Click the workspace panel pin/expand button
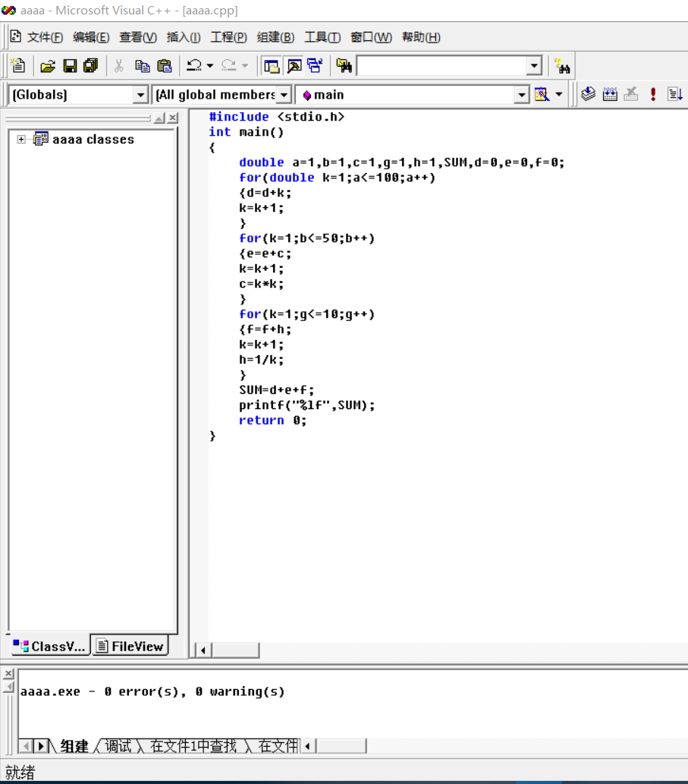Image resolution: width=688 pixels, height=784 pixels. [159, 118]
